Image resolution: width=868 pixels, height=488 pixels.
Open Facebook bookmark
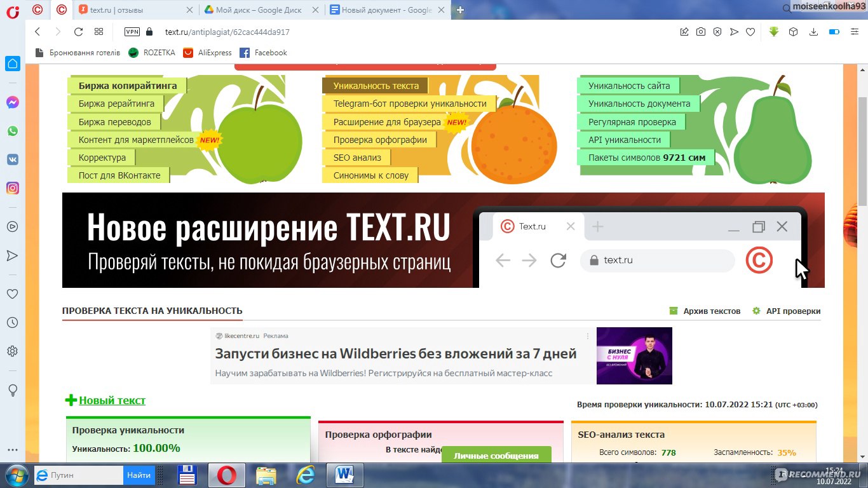(x=264, y=53)
